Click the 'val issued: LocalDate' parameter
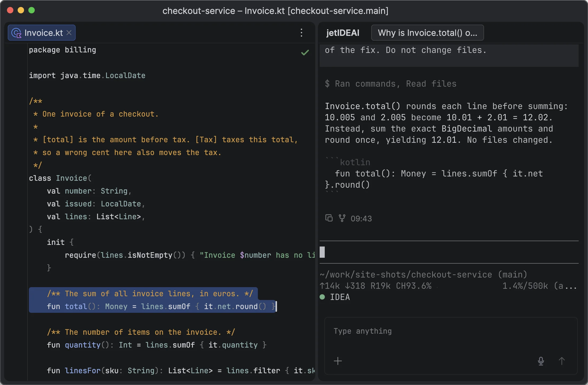 [96, 204]
